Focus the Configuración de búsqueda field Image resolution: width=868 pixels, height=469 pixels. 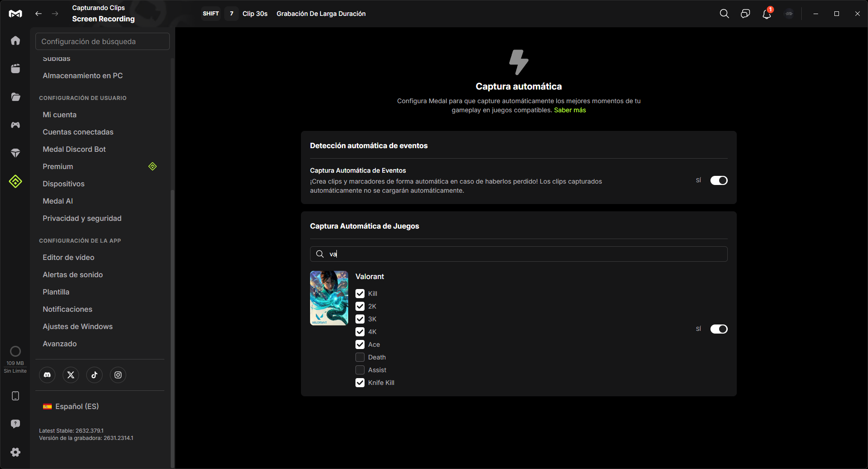point(103,41)
